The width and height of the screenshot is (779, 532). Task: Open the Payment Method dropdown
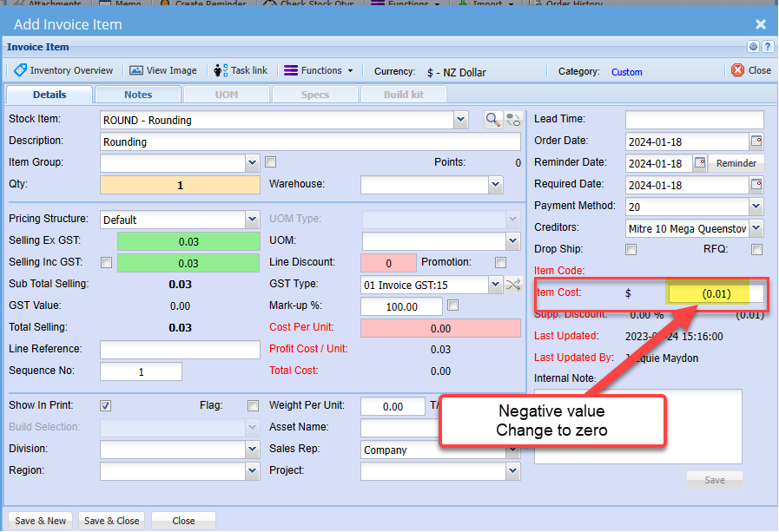756,207
